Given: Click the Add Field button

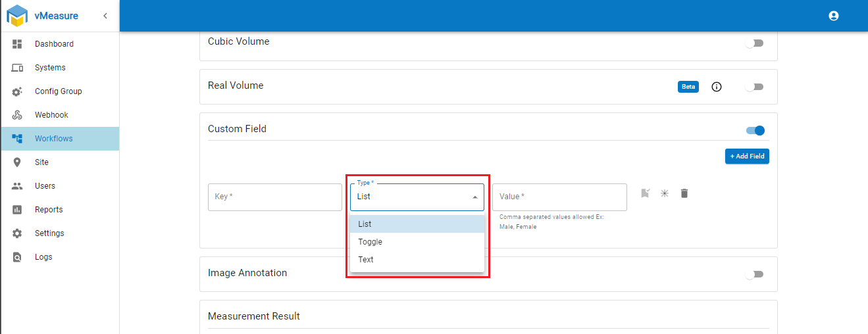Looking at the screenshot, I should pyautogui.click(x=747, y=156).
